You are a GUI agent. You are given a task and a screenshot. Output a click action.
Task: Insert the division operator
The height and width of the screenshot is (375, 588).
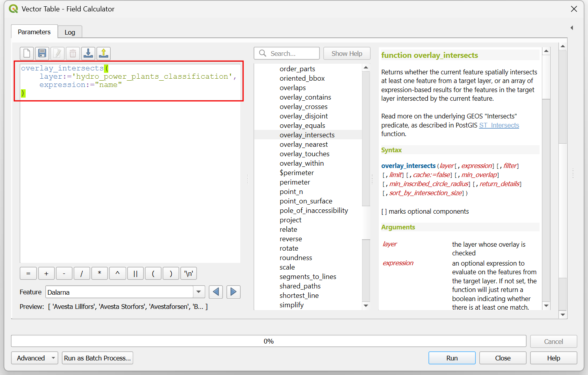tap(82, 273)
